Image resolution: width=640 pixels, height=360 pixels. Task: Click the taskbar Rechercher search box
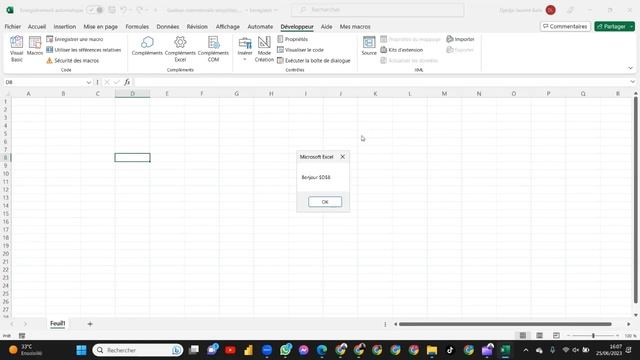(138, 350)
